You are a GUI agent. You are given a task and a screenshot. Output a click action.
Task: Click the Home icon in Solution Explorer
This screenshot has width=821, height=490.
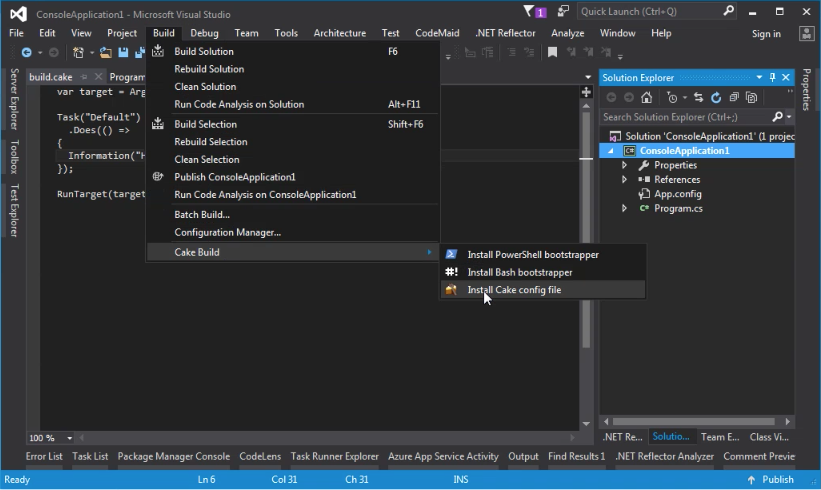tap(647, 97)
